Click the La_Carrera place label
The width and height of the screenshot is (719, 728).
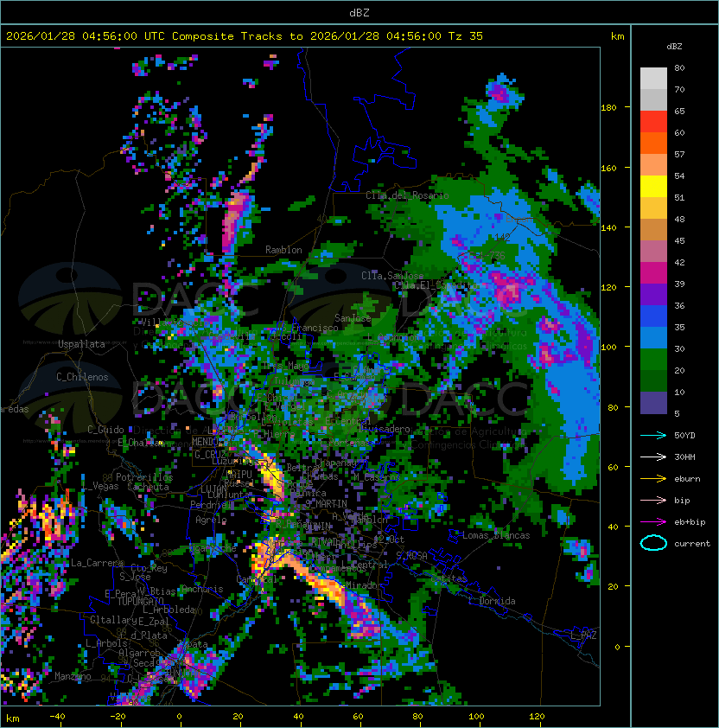point(98,563)
